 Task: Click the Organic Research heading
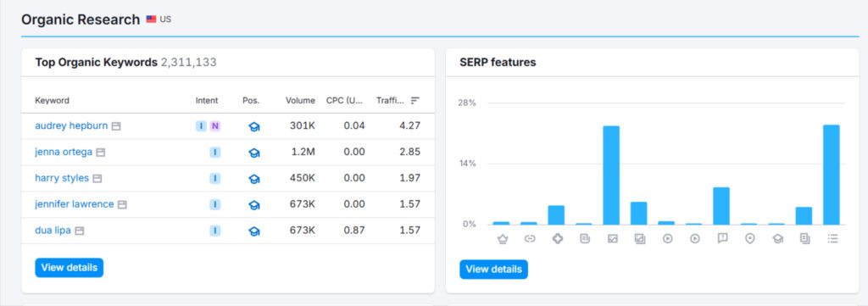click(81, 20)
